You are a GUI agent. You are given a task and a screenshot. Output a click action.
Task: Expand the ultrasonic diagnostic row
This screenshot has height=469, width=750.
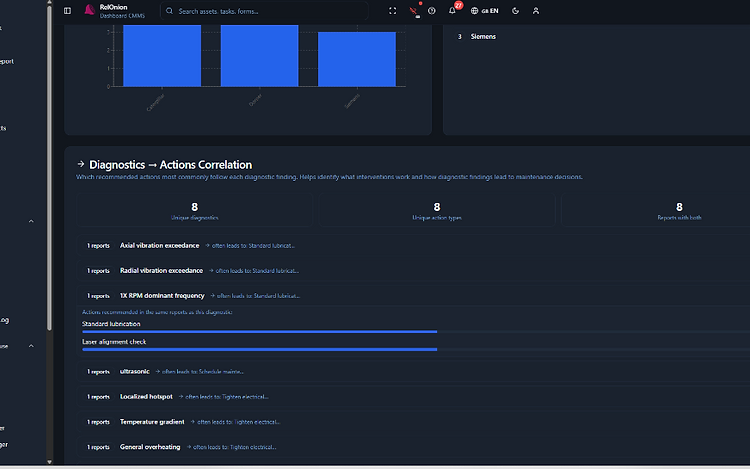(413, 371)
